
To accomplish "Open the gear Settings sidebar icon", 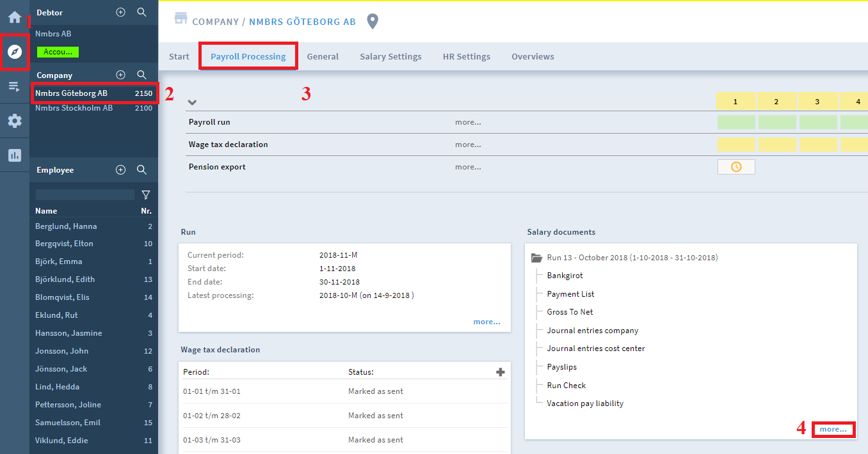I will tap(14, 121).
